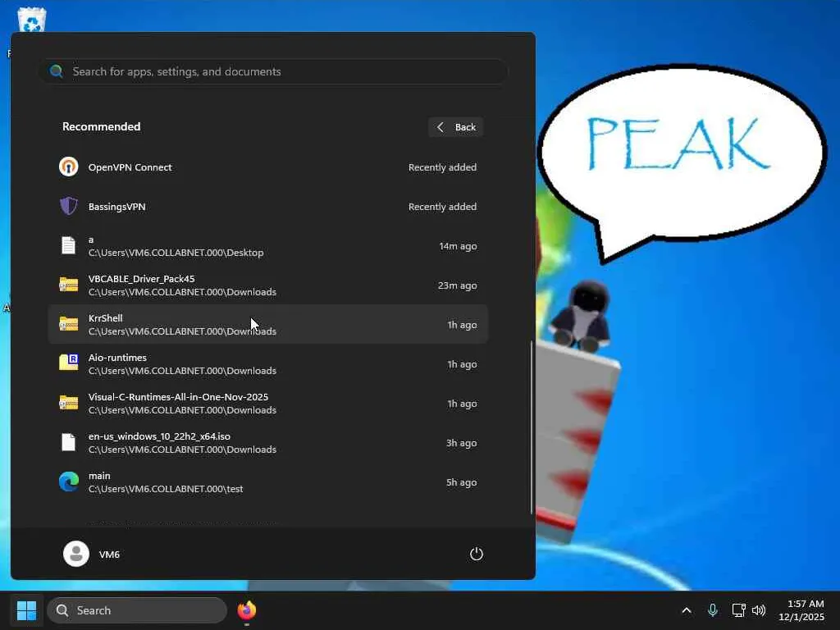840x630 pixels.
Task: Click '3h ago' timestamp
Action: click(461, 443)
